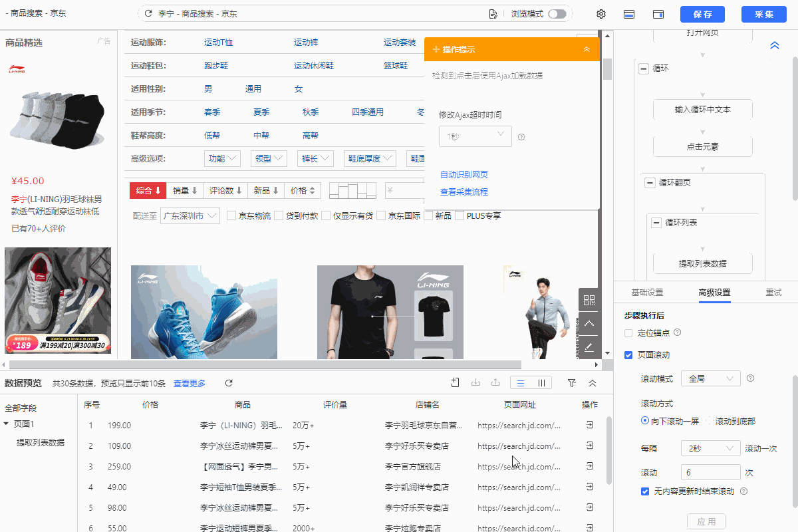
Task: Click the back-to-top arrow on the webpage sidebar
Action: [x=589, y=323]
